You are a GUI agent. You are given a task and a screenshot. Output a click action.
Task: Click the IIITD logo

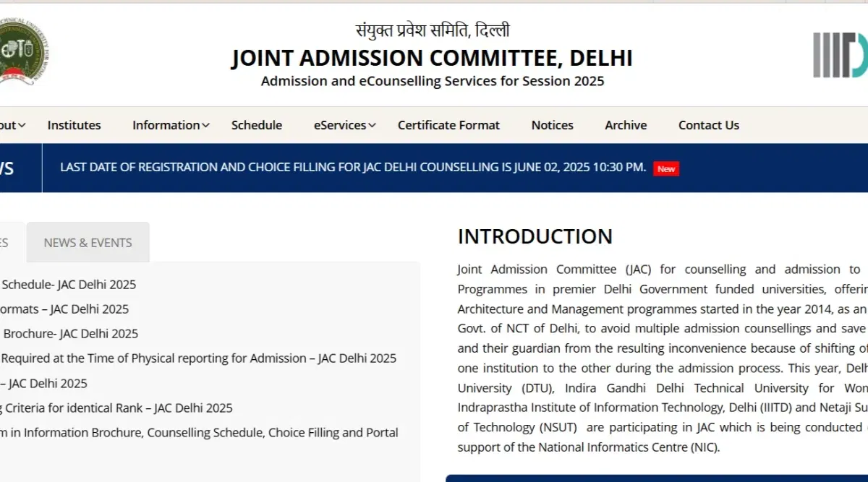coord(841,55)
